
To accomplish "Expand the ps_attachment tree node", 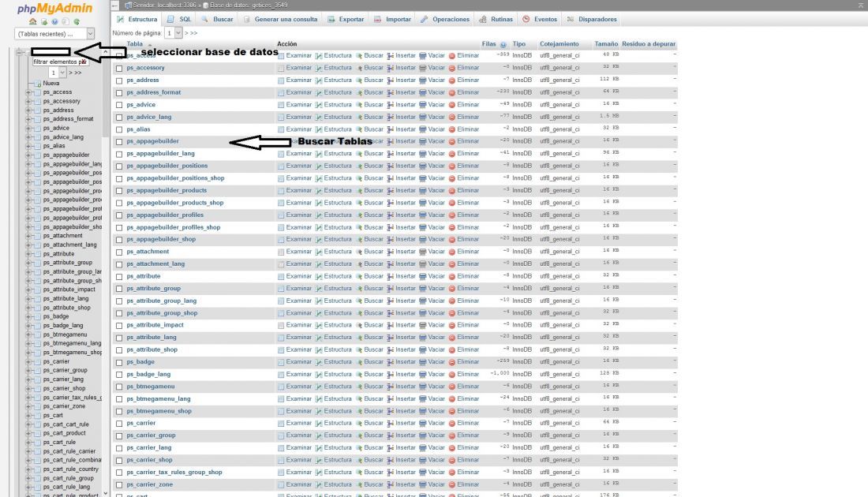I will click(28, 236).
